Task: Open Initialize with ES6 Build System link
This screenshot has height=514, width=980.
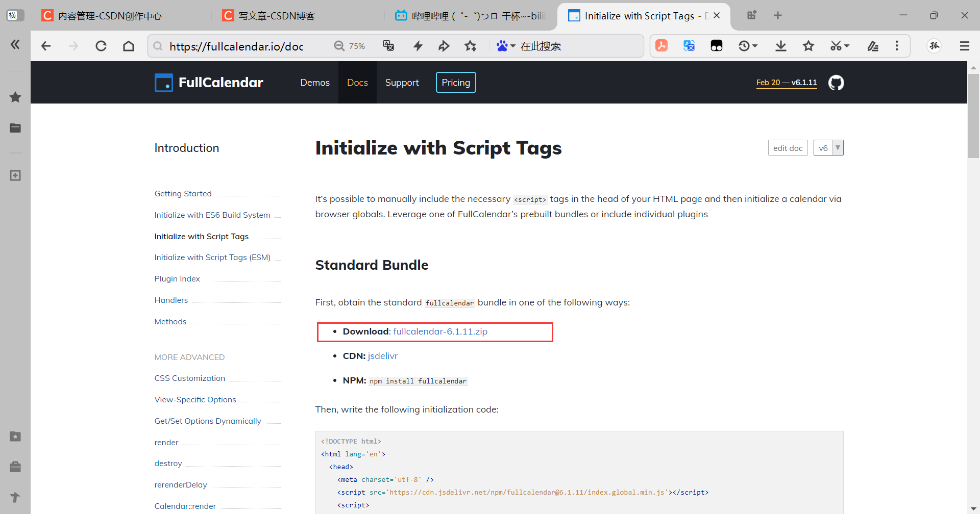Action: (212, 215)
